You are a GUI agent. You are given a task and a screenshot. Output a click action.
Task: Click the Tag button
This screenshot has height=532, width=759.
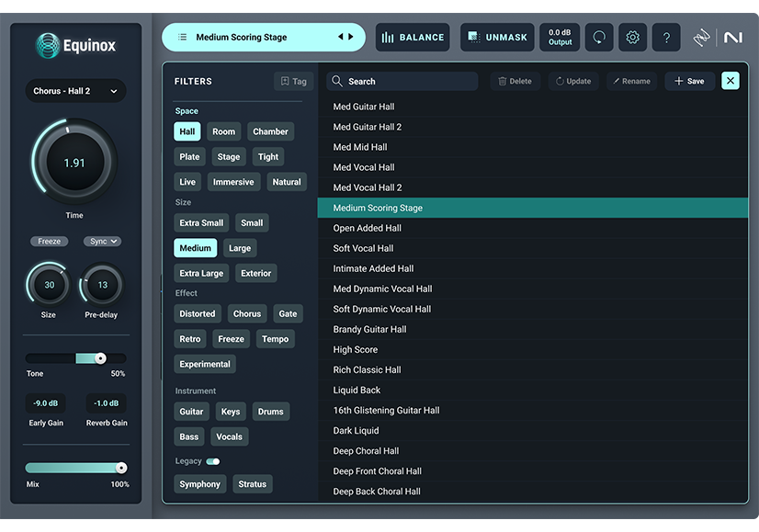[x=293, y=82]
